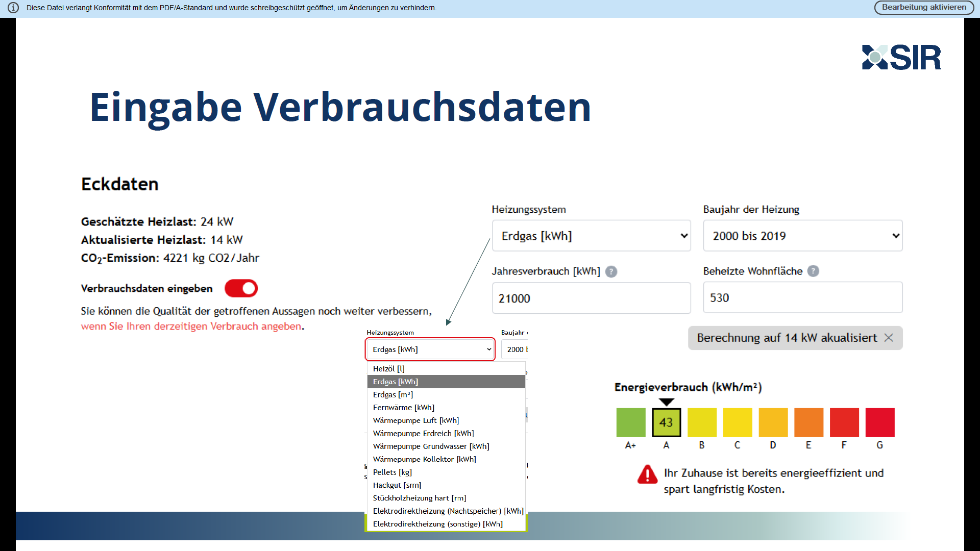Click the SIR logo
Screen dimensions: 980x551
pos(901,57)
